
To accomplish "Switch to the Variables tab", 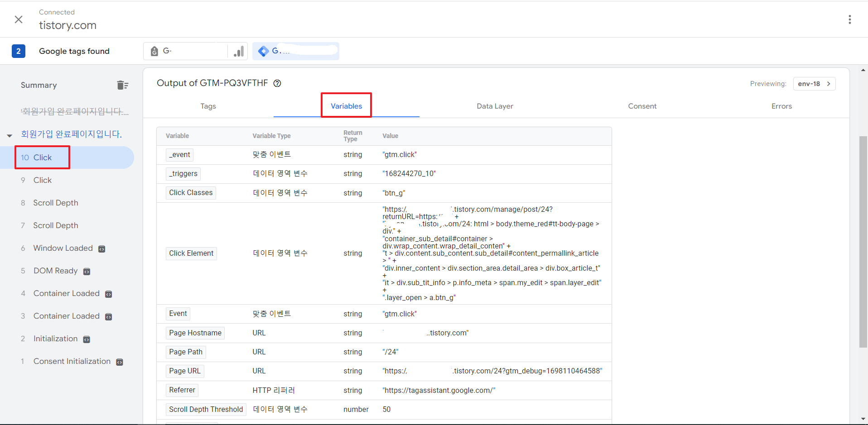I will (346, 106).
